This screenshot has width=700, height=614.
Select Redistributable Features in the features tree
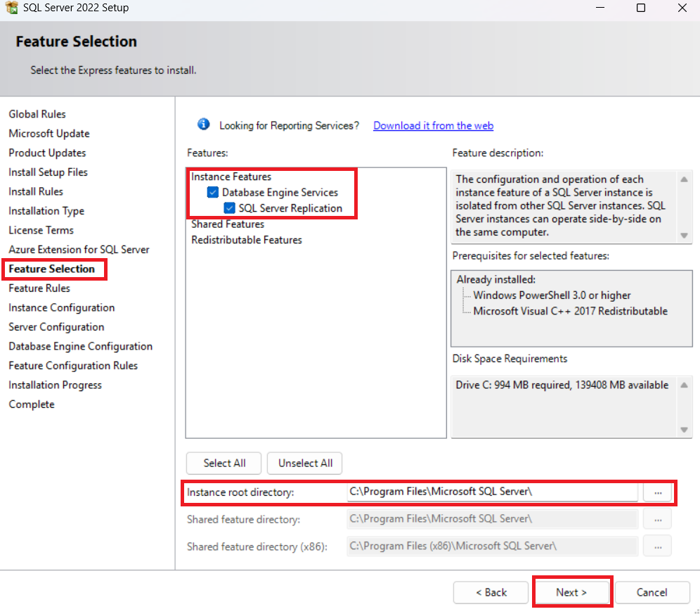[246, 240]
